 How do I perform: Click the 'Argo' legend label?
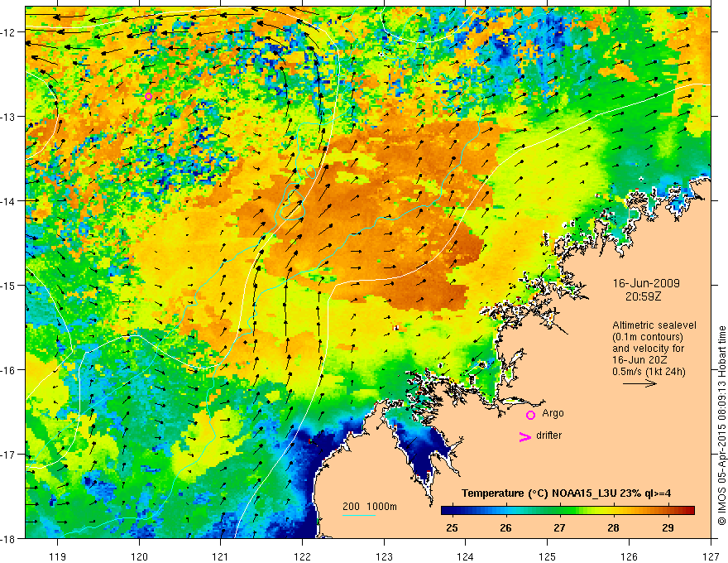(553, 413)
